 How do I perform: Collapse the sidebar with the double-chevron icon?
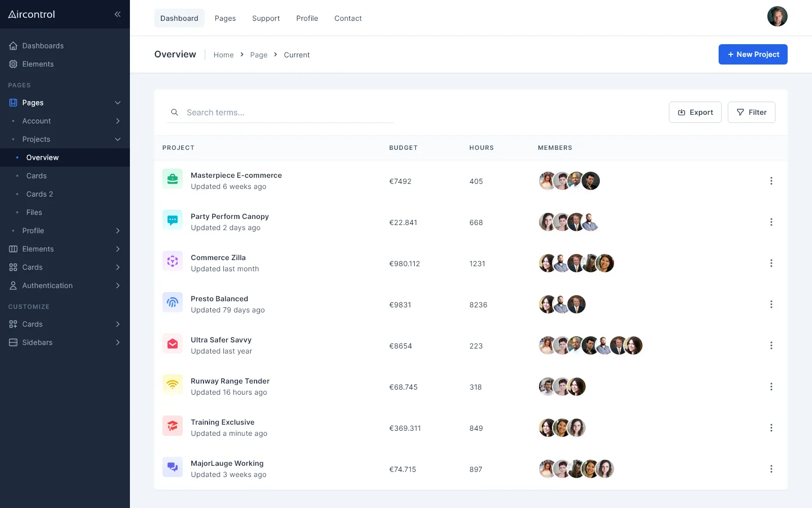(118, 14)
